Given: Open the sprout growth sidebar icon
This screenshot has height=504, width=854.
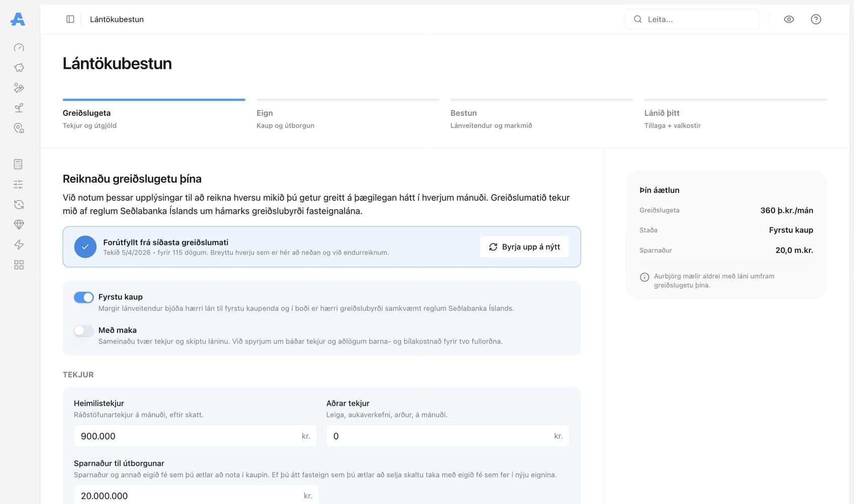Looking at the screenshot, I should pos(19,108).
